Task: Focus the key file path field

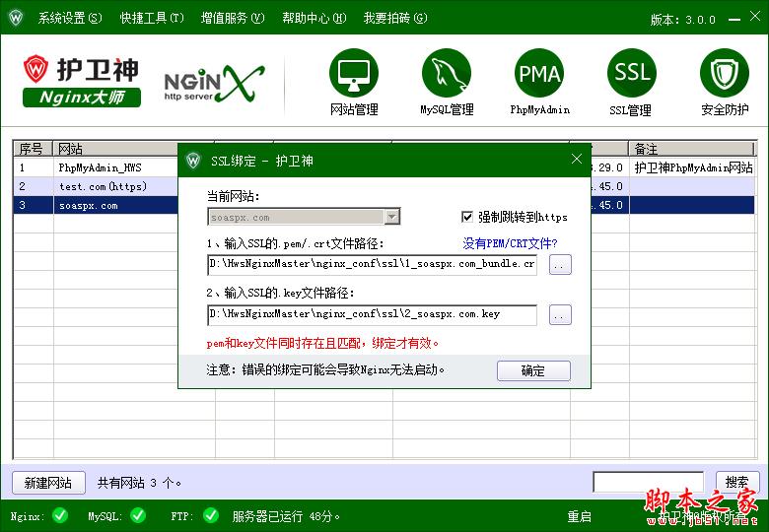Action: [x=373, y=314]
